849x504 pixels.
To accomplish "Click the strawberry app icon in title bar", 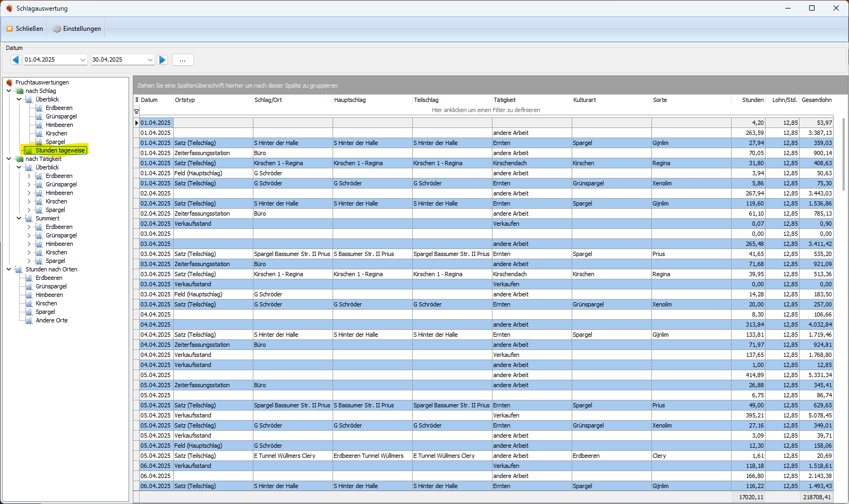I will tap(9, 8).
